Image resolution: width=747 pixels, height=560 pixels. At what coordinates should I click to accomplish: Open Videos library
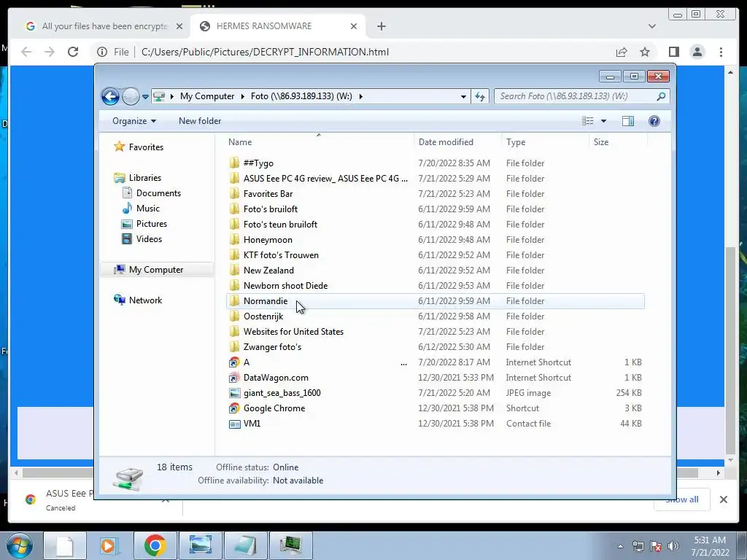click(x=142, y=239)
